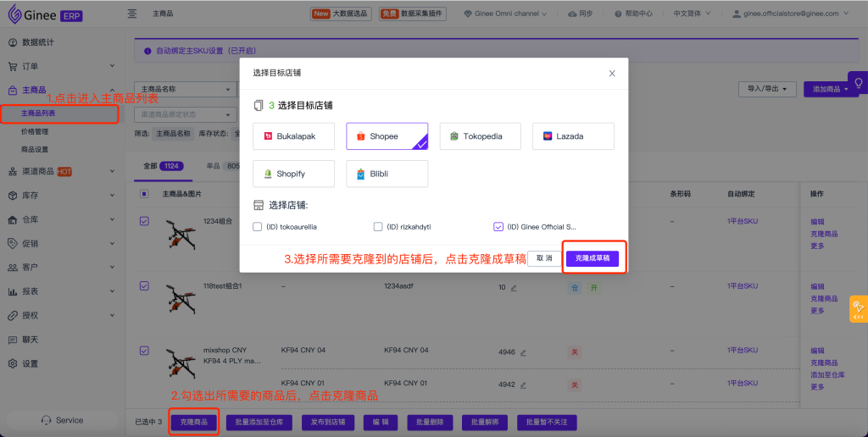The height and width of the screenshot is (437, 868).
Task: Close the 选择目标店铺 dialog
Action: pyautogui.click(x=612, y=73)
